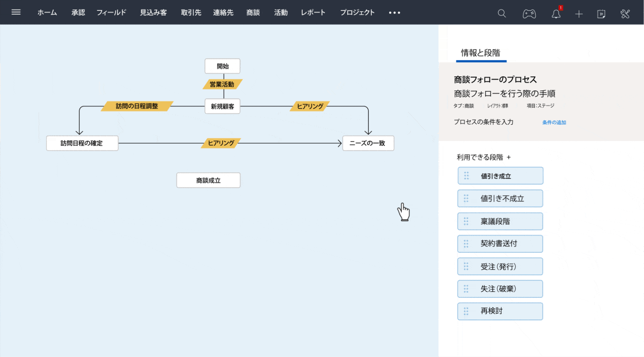Viewport: 644px width, 357px height.
Task: Open the 承認 tab
Action: [78, 12]
